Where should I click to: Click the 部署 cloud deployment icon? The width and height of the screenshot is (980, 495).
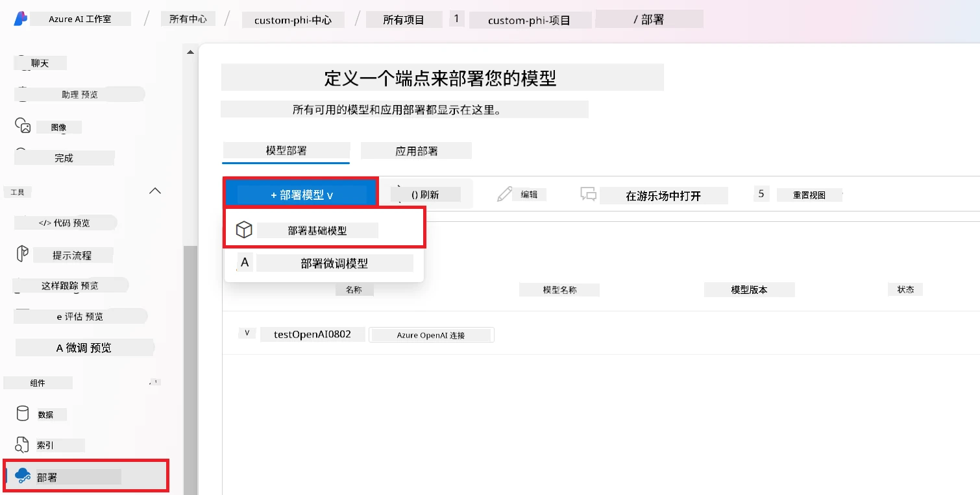click(23, 476)
